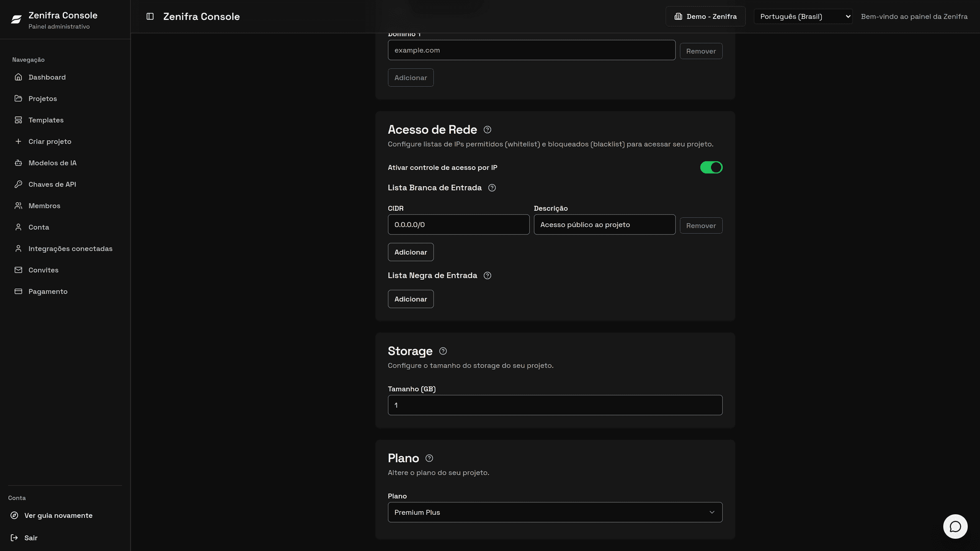Add an entry to Lista Negra
Image resolution: width=980 pixels, height=551 pixels.
410,299
